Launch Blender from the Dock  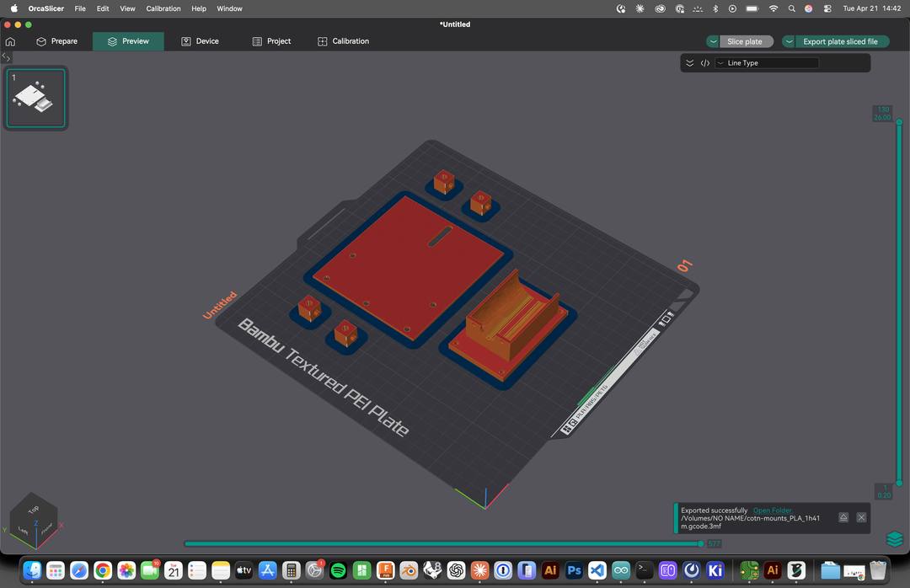coord(409,570)
